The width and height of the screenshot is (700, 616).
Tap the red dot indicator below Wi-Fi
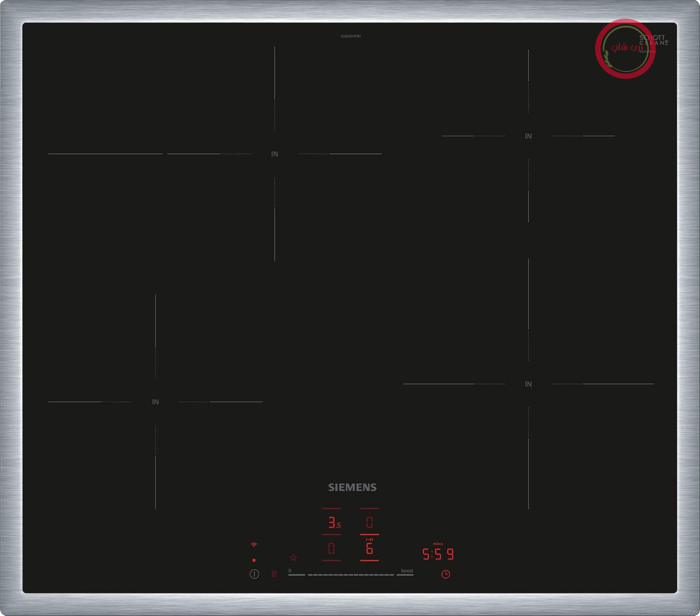(254, 560)
